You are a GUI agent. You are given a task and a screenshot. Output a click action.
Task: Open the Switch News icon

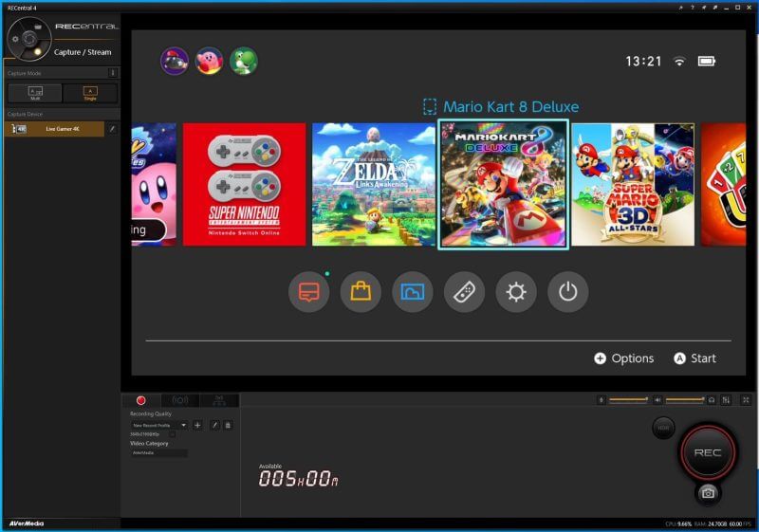pos(309,292)
